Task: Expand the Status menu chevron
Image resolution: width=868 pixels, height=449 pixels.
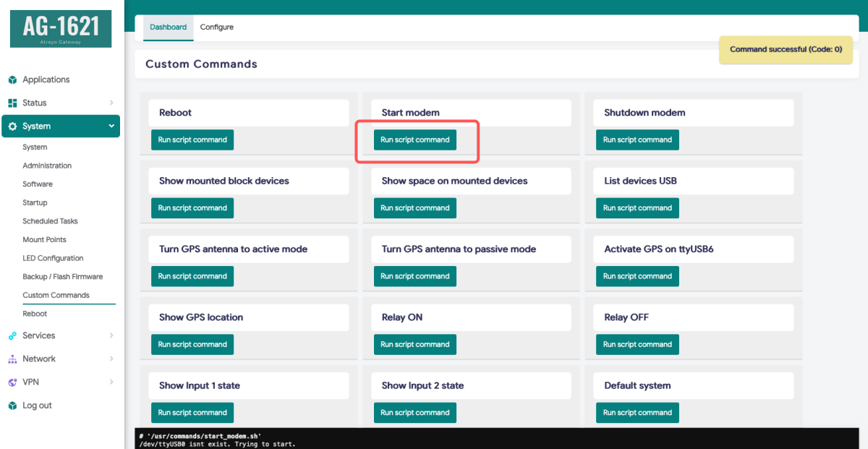Action: pyautogui.click(x=111, y=103)
